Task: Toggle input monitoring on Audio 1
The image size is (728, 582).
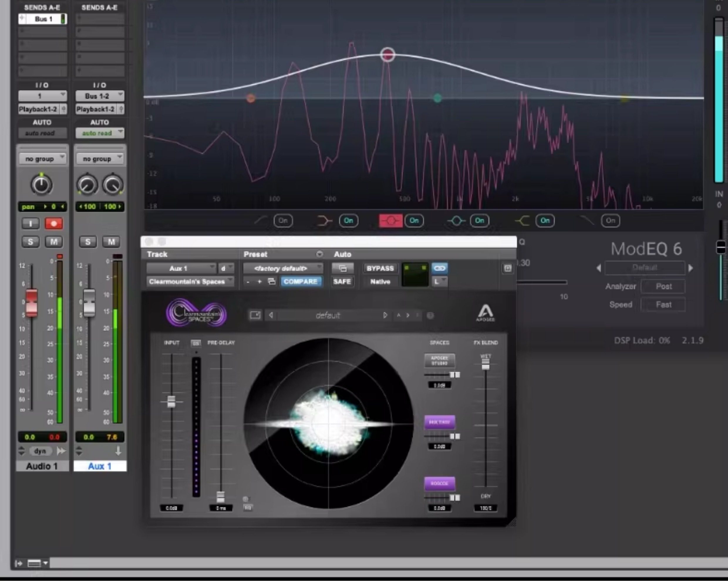Action: coord(31,223)
